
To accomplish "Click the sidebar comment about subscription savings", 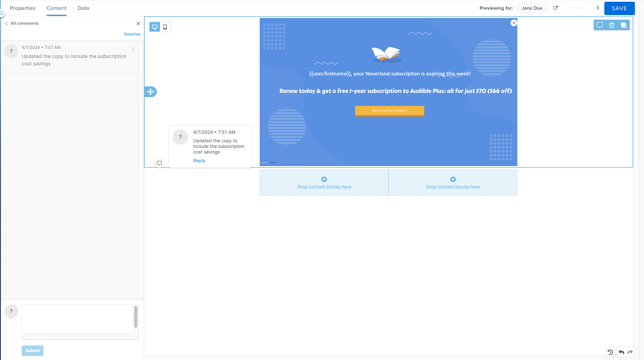I will click(x=74, y=60).
